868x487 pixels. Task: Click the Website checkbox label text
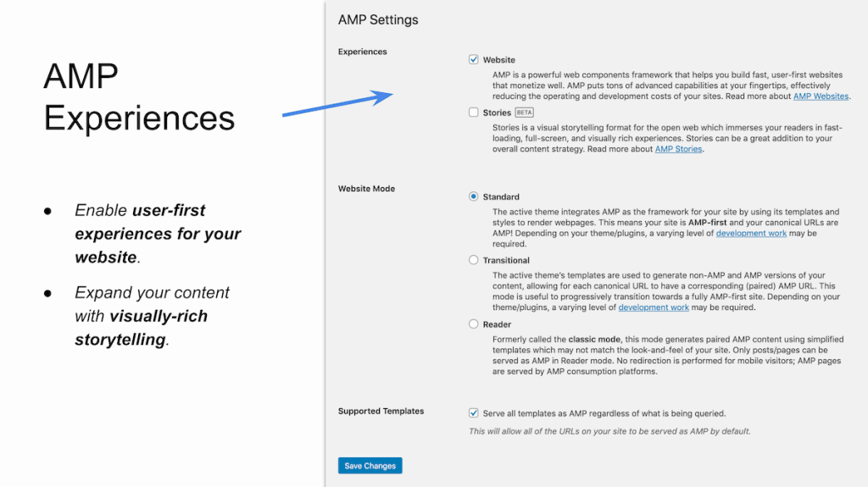tap(498, 60)
